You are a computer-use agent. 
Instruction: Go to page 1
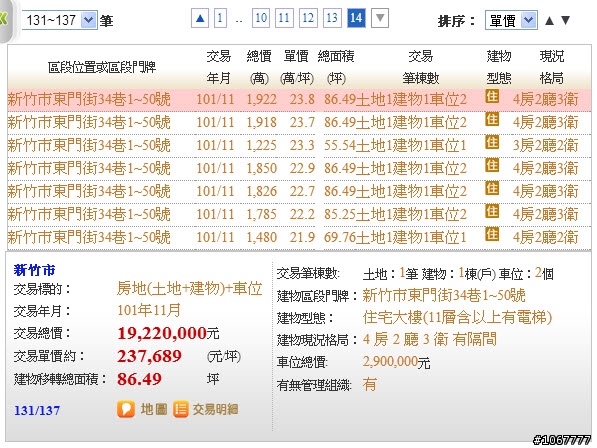220,18
